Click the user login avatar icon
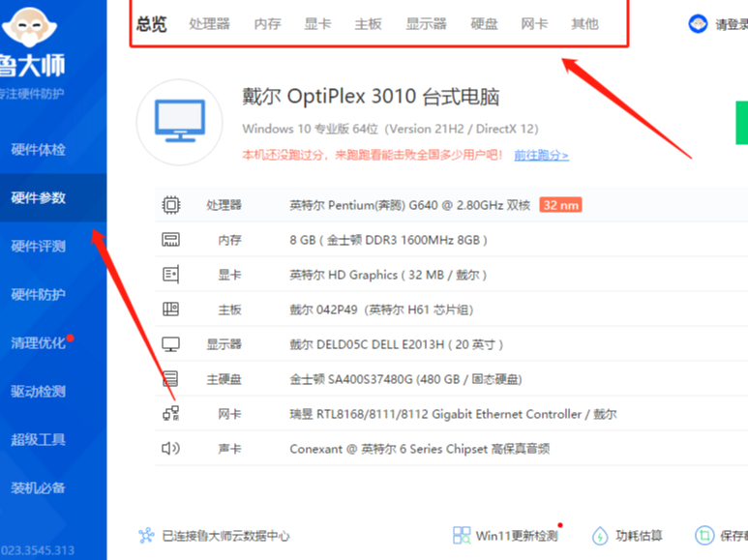The image size is (748, 560). pos(698,24)
